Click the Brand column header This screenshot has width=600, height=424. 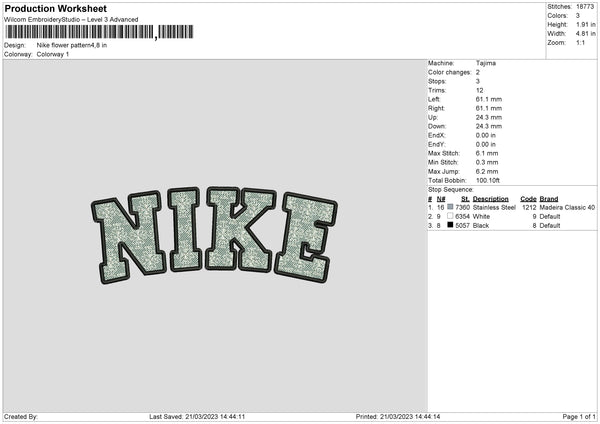pyautogui.click(x=549, y=199)
